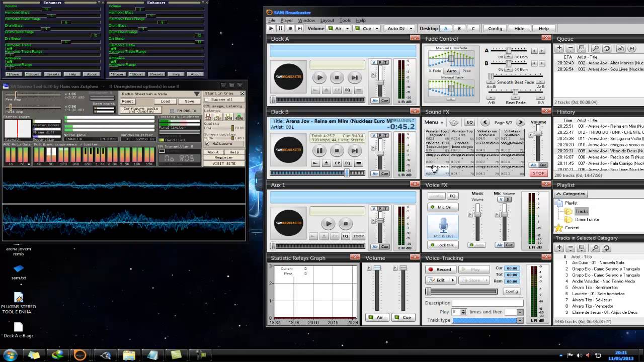Expand the Edit submenu arrow in Voice-Tracking
This screenshot has height=362, width=644.
pos(452,280)
